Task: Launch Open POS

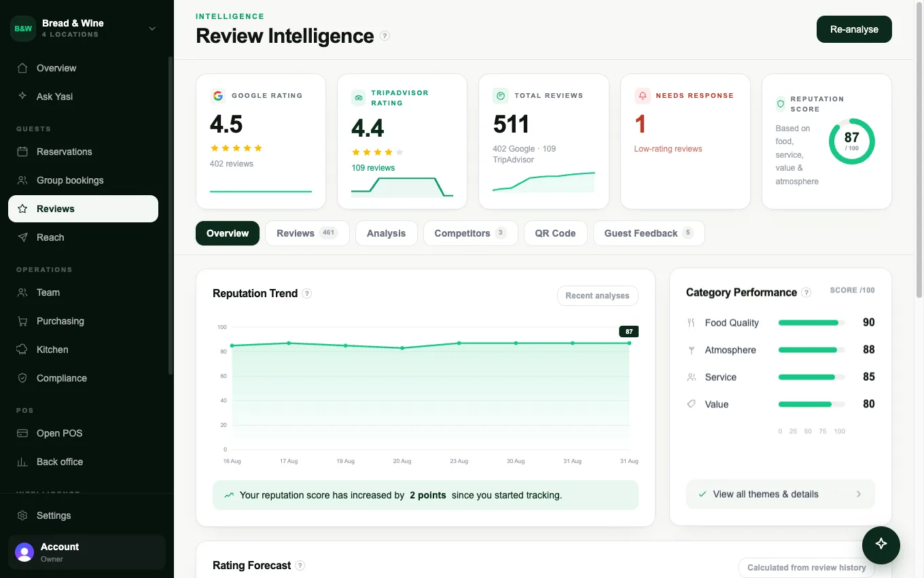Action: 83,433
